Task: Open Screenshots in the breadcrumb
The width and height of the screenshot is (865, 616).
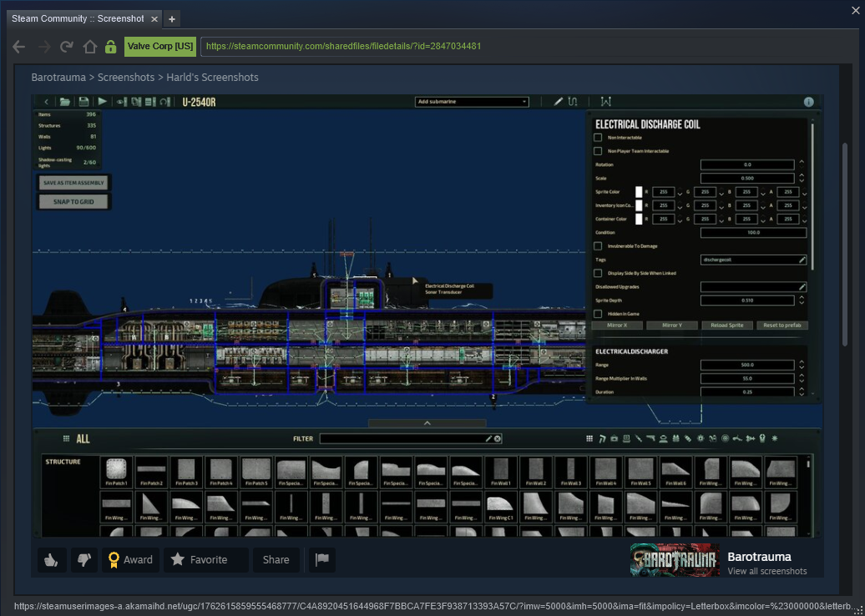Action: tap(126, 77)
